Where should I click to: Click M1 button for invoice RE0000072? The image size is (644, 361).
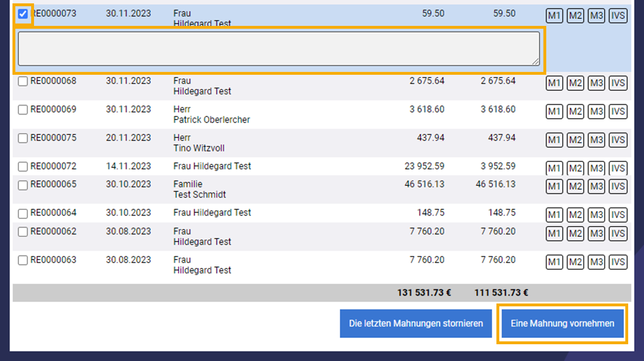[x=554, y=168]
